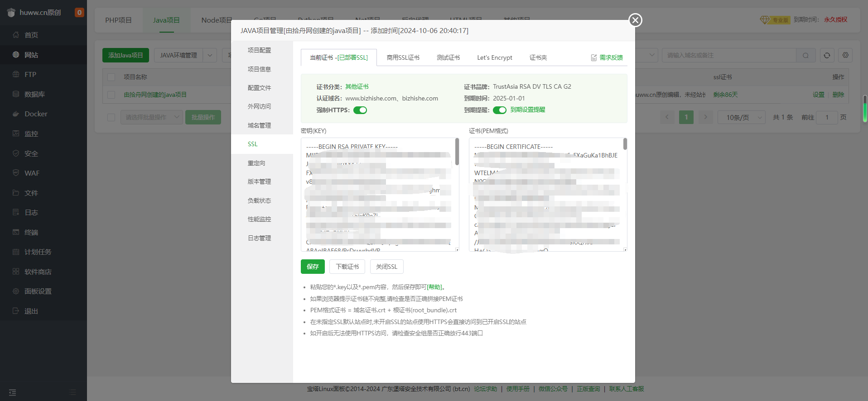
Task: Select 域名管理 in the dialog menu
Action: (259, 125)
